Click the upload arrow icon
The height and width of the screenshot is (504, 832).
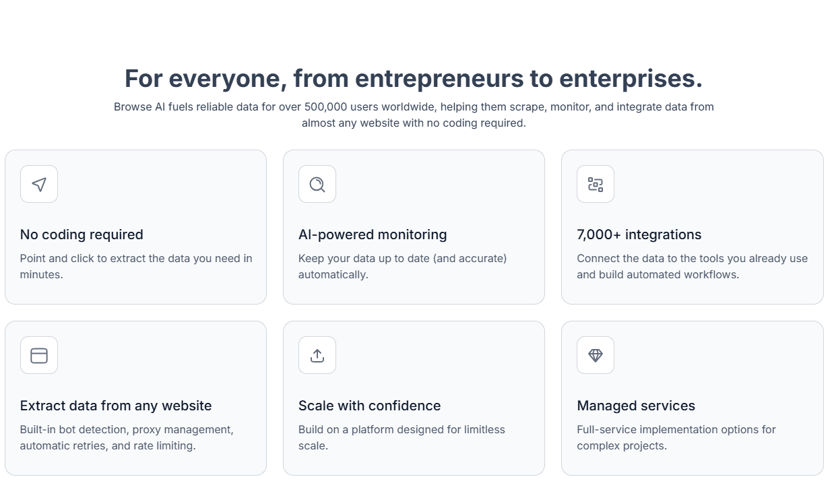(x=317, y=355)
